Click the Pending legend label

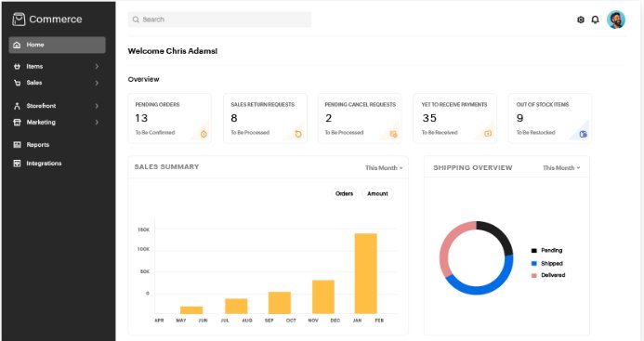click(552, 250)
